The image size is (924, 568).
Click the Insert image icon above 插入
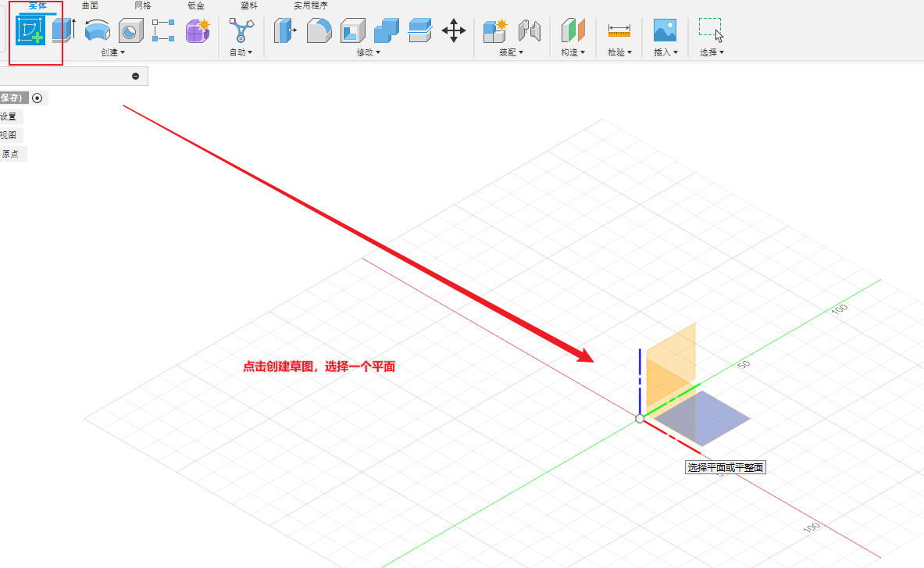point(665,30)
